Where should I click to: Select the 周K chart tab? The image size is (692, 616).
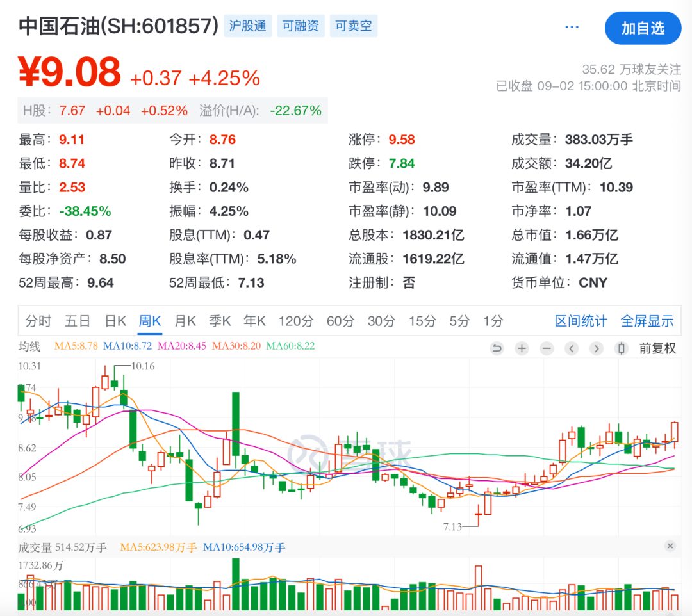[150, 321]
